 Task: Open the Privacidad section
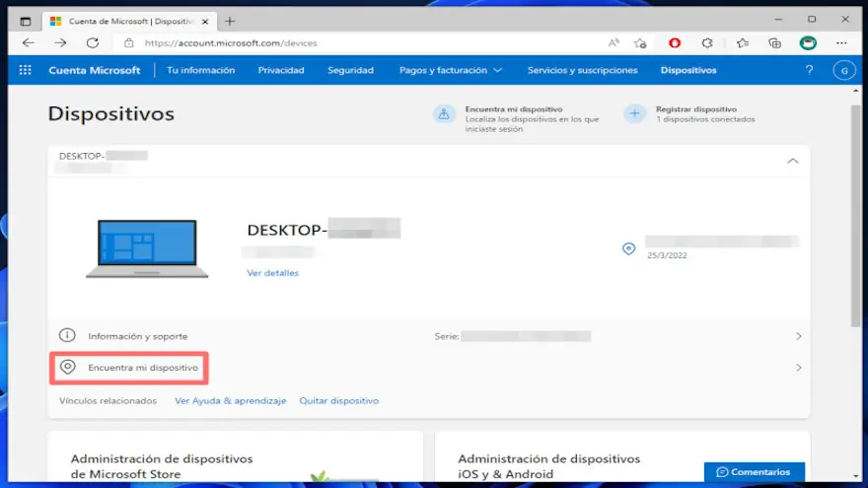pos(281,70)
